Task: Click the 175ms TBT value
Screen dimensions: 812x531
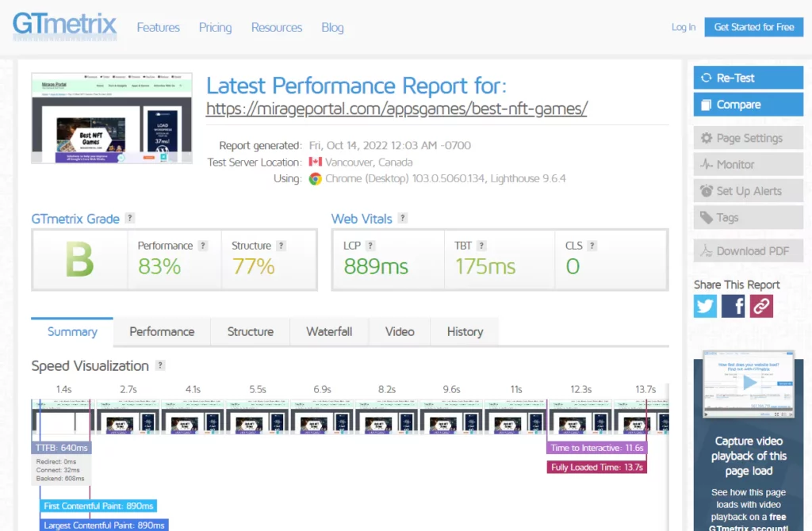Action: click(485, 267)
